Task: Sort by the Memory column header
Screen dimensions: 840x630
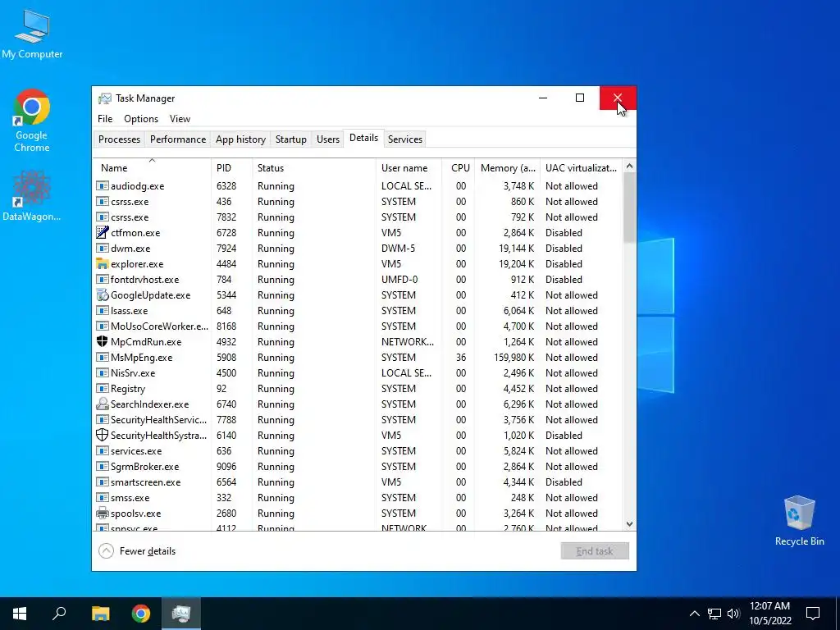Action: coord(507,167)
